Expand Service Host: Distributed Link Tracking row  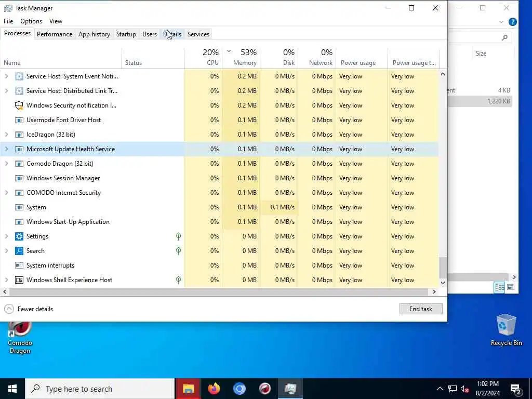[6, 91]
